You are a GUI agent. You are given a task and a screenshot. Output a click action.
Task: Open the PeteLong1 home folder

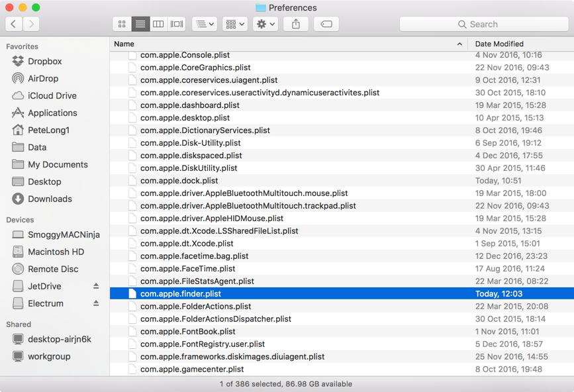pyautogui.click(x=48, y=130)
